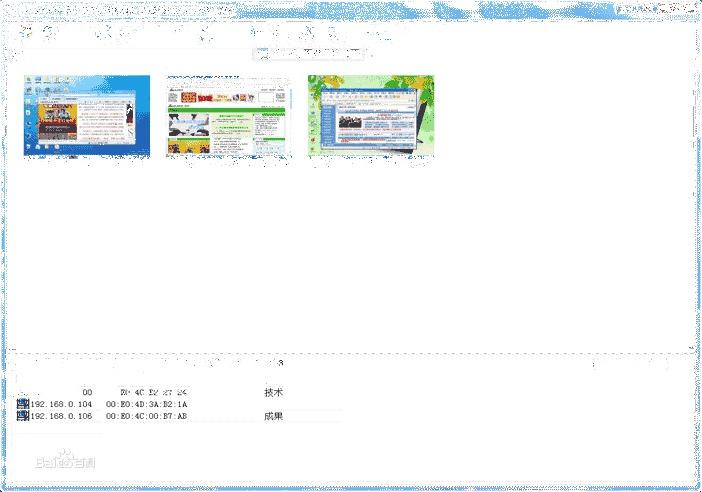Click computer icon beside 192.168.0.106
Image resolution: width=702 pixels, height=492 pixels.
tap(22, 416)
